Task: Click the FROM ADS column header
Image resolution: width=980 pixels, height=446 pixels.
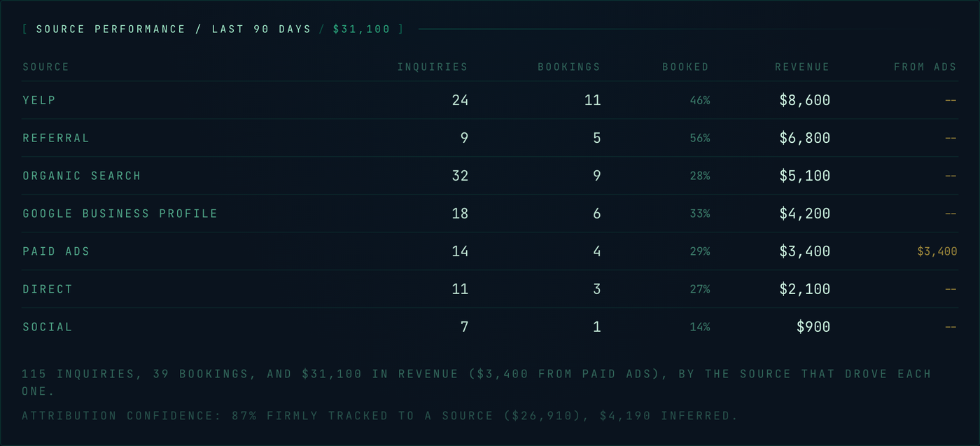Action: point(925,67)
